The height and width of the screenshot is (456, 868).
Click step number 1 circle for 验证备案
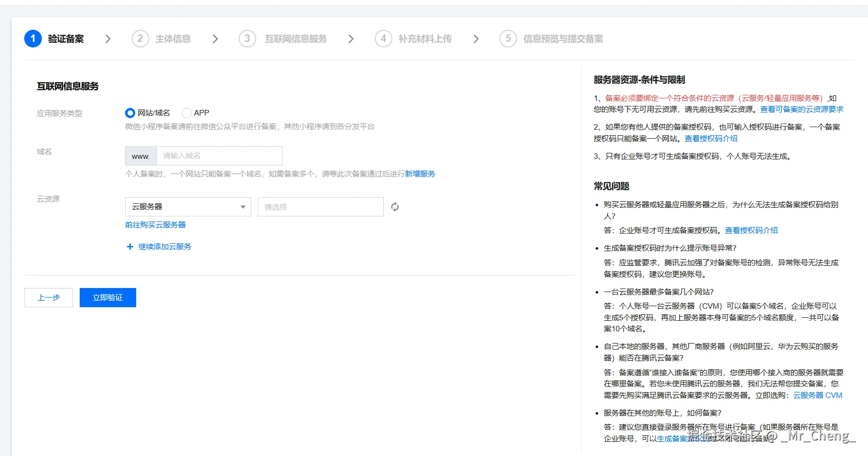click(33, 39)
